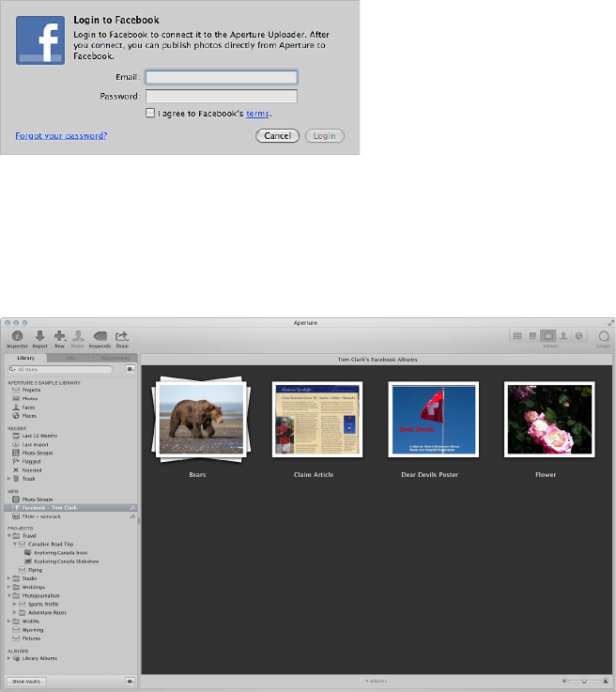Select Faces in the library sidebar

(x=28, y=408)
